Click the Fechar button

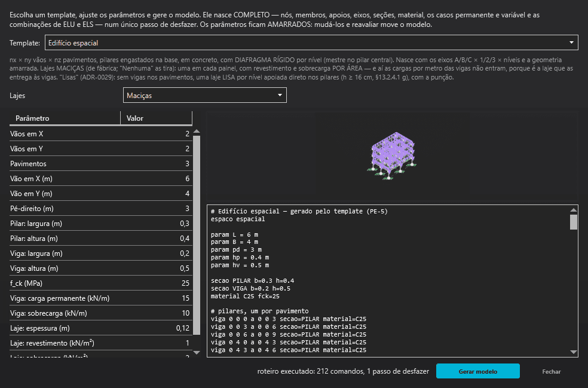[551, 371]
